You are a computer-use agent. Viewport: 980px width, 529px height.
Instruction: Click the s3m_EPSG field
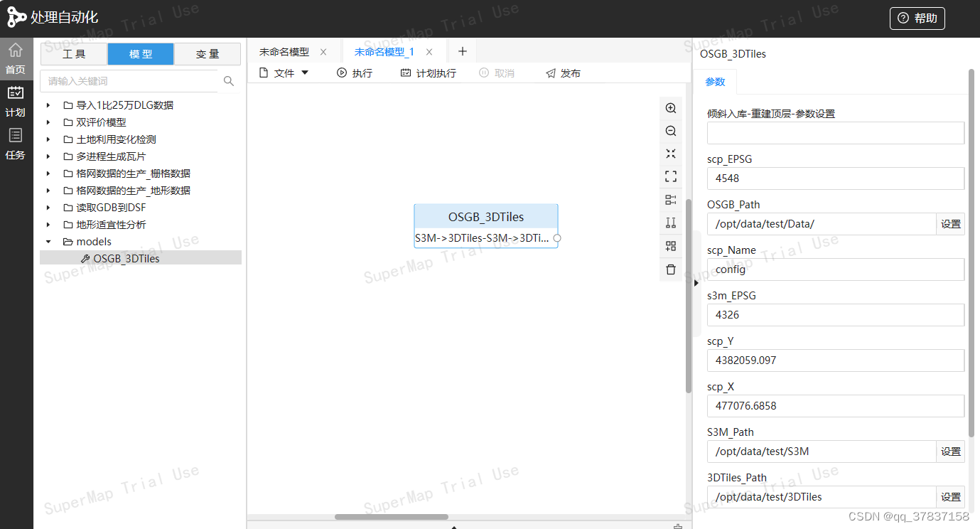pyautogui.click(x=836, y=315)
